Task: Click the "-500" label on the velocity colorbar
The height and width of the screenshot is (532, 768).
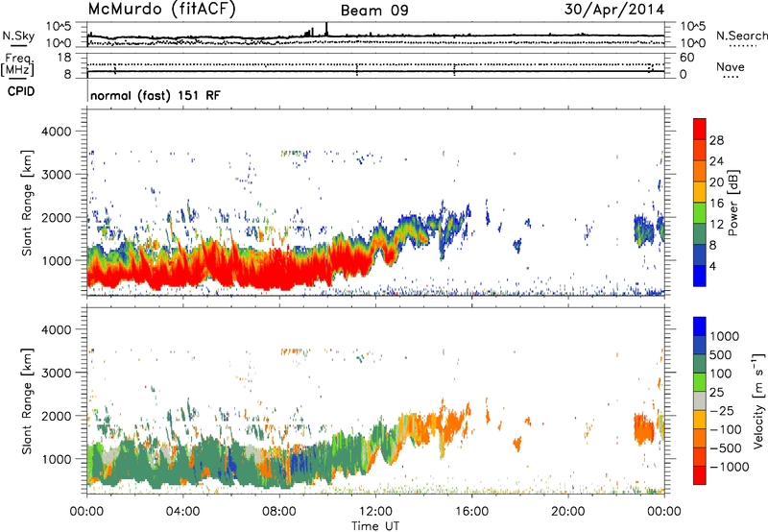Action: (726, 448)
